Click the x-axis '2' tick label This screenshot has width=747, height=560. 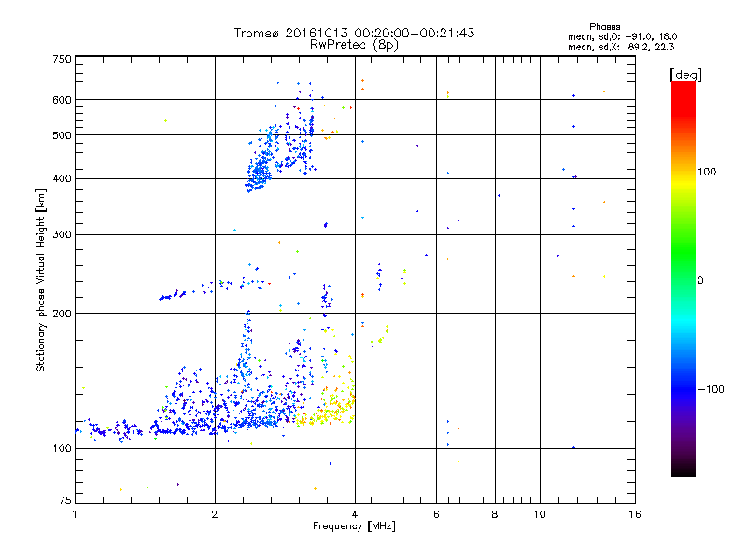pos(215,514)
